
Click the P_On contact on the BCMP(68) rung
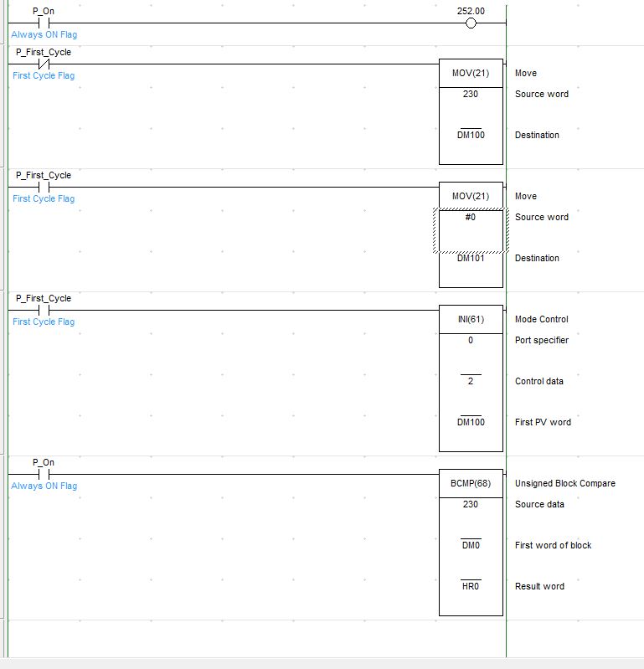click(x=44, y=474)
